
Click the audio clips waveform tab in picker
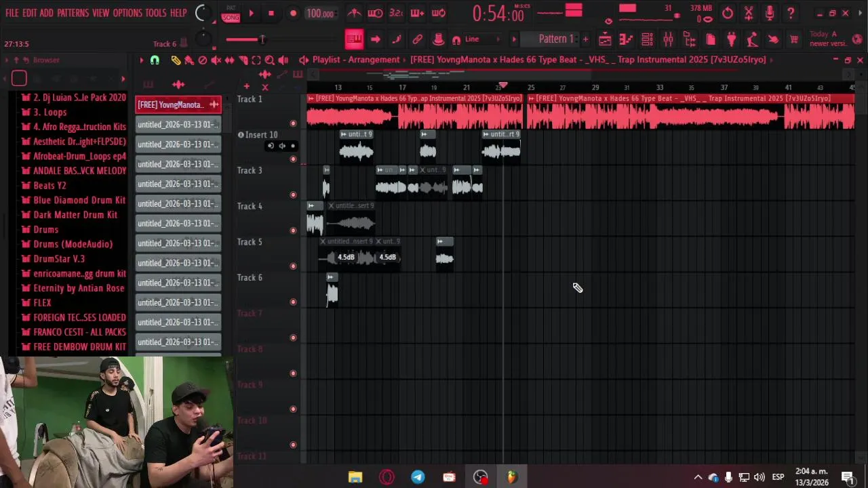coord(178,85)
